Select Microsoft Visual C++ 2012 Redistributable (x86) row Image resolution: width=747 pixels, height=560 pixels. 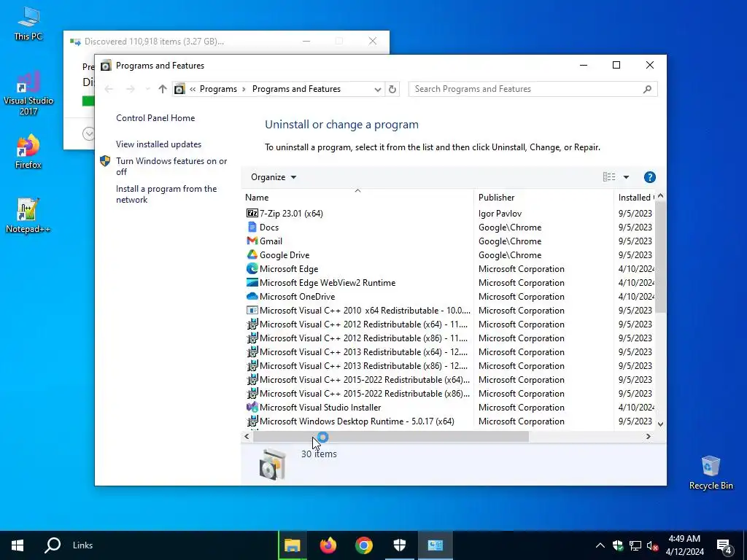(x=448, y=338)
